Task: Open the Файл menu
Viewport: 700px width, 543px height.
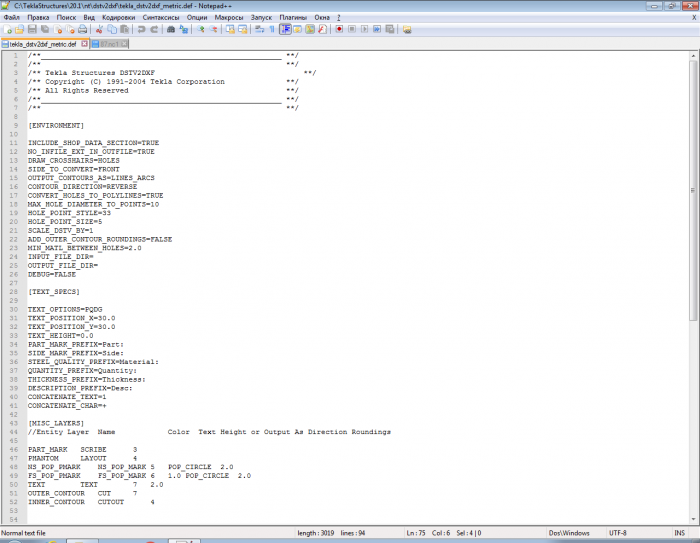Action: (12, 17)
